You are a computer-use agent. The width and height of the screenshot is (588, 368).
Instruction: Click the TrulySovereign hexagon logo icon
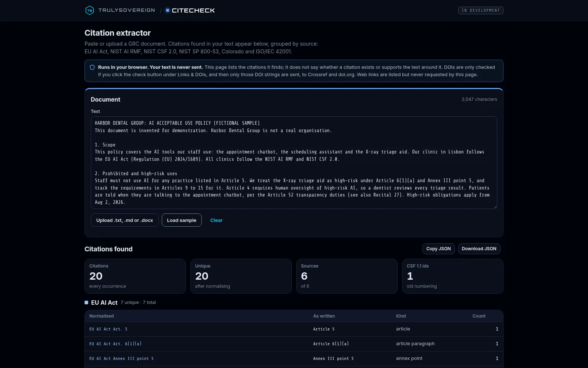coord(89,10)
